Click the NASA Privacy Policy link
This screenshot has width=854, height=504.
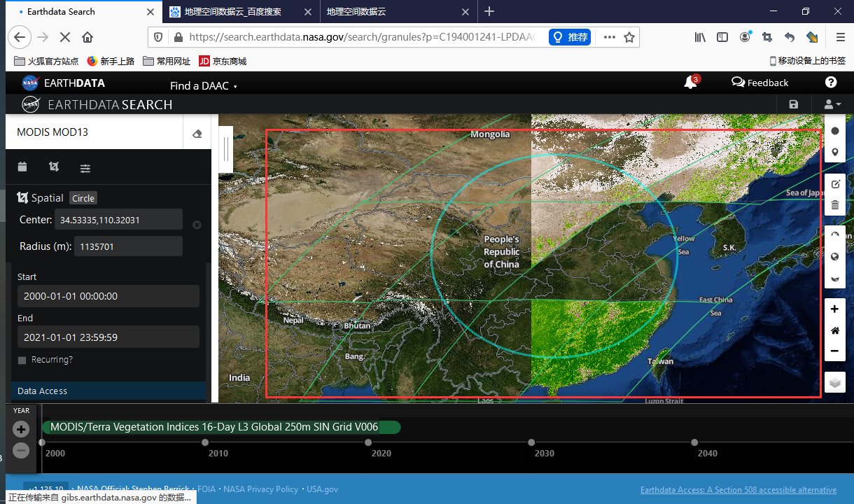[260, 489]
